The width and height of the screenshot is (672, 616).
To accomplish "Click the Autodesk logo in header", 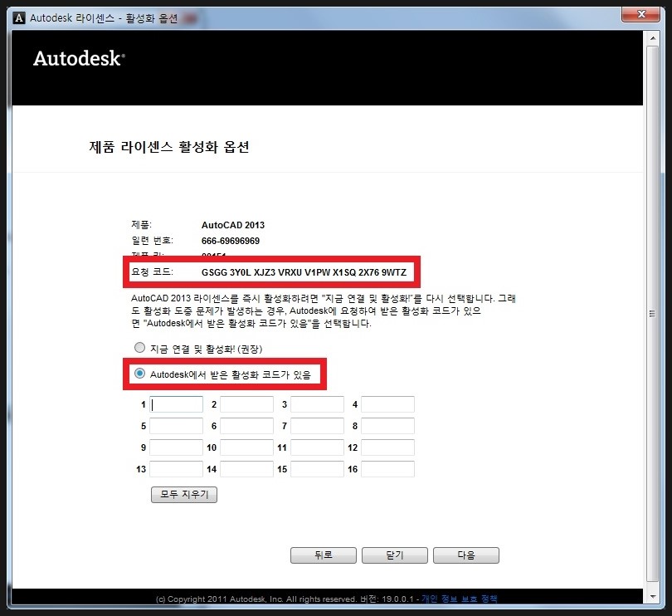I will click(80, 58).
